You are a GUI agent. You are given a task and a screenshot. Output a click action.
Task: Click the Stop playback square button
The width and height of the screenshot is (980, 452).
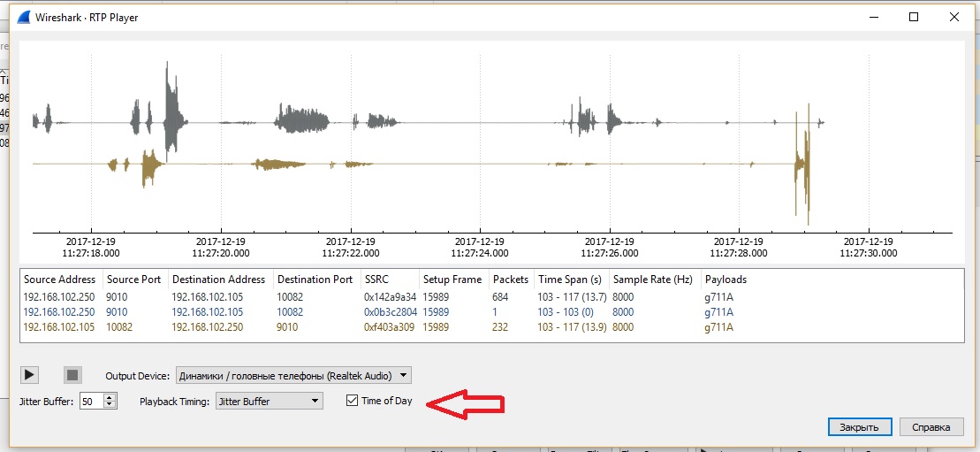(x=73, y=375)
